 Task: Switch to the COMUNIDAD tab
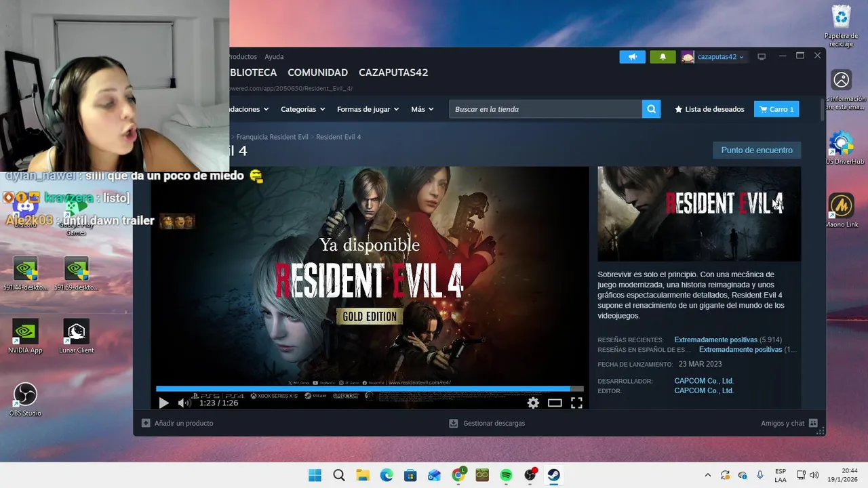coord(317,73)
